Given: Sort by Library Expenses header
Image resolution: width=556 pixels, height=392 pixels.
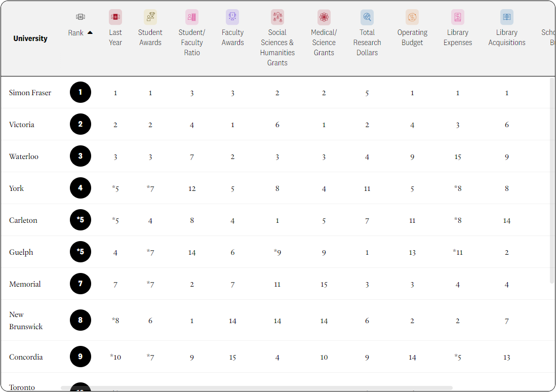Looking at the screenshot, I should click(458, 37).
